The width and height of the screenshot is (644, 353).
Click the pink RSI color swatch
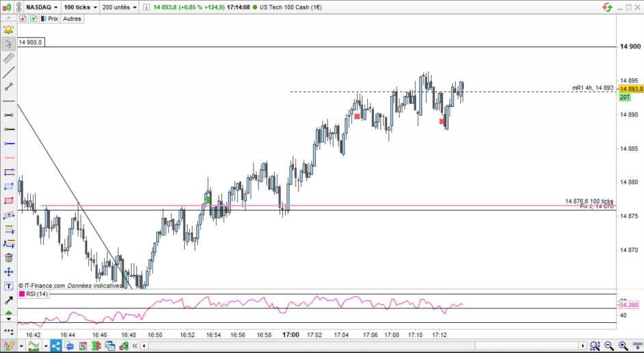pyautogui.click(x=22, y=294)
